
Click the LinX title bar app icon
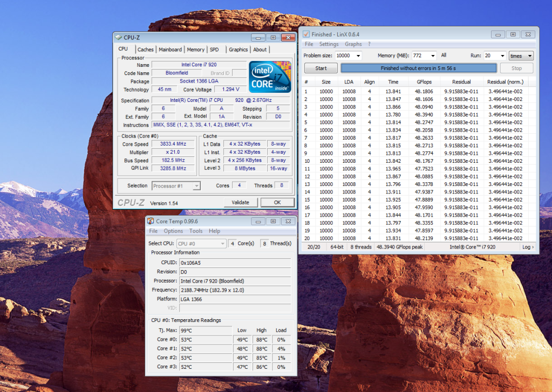point(306,34)
